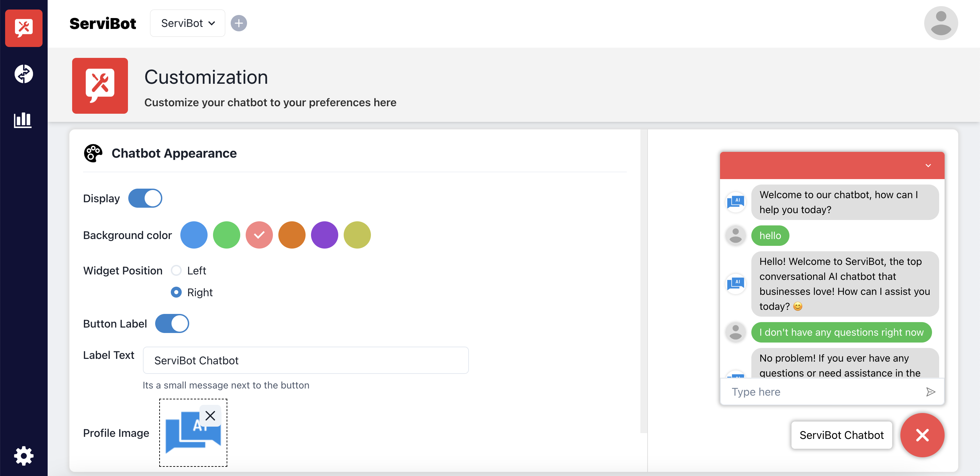The height and width of the screenshot is (476, 980).
Task: Choose the blue background color
Action: tap(194, 235)
